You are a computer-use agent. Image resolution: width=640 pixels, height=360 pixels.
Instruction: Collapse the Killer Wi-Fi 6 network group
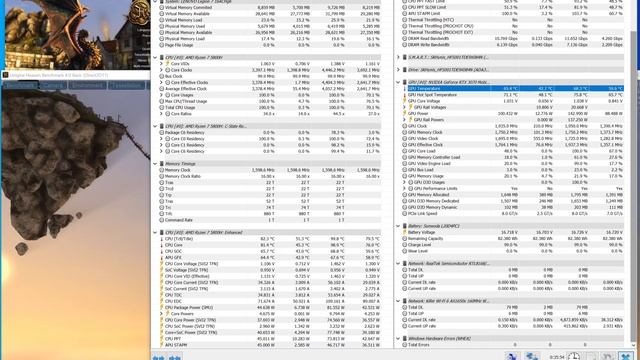tap(398, 301)
